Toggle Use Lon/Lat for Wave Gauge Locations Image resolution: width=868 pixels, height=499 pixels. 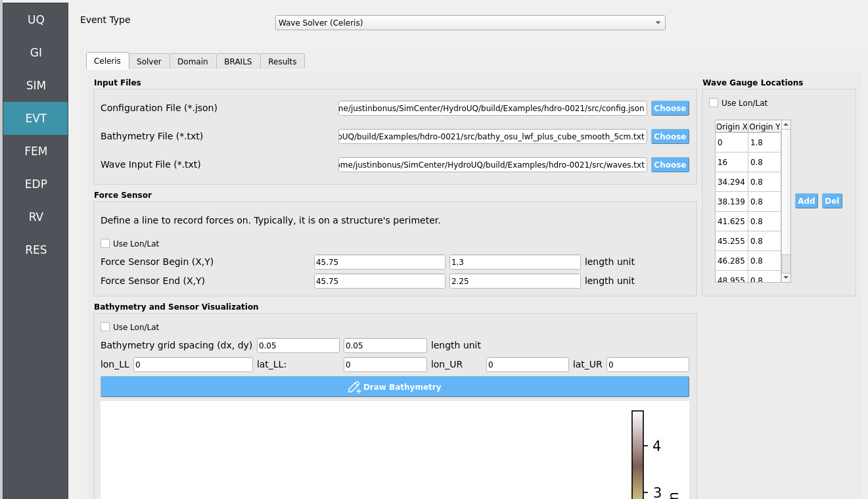[714, 103]
